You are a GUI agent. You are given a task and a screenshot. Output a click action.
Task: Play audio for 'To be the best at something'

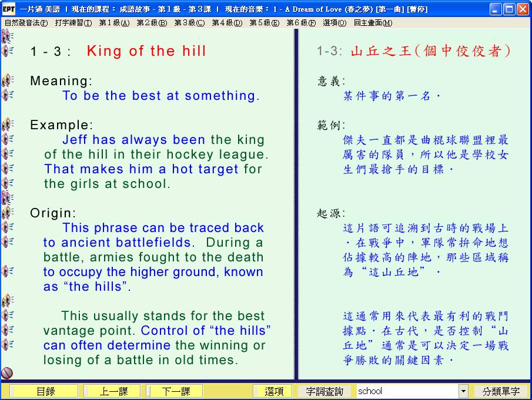tap(7, 95)
